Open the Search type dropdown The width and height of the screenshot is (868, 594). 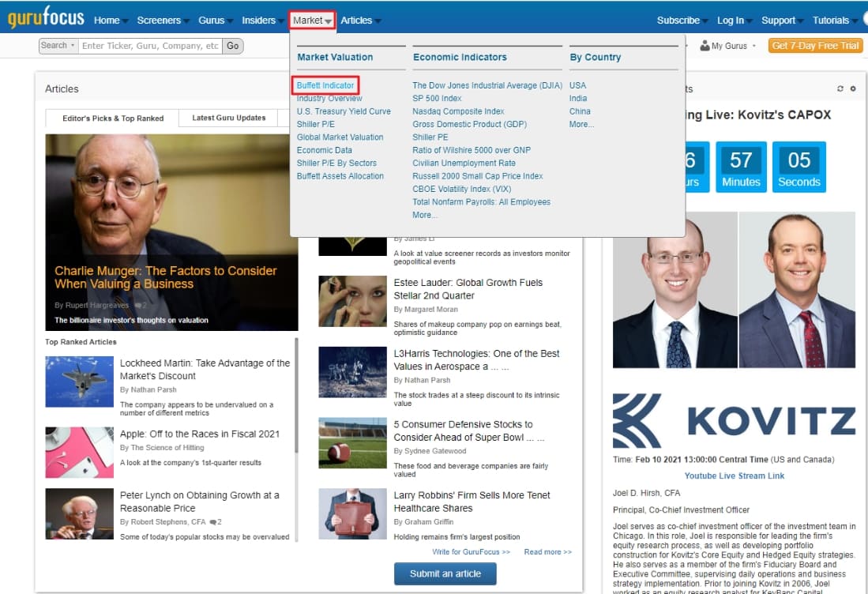point(58,45)
